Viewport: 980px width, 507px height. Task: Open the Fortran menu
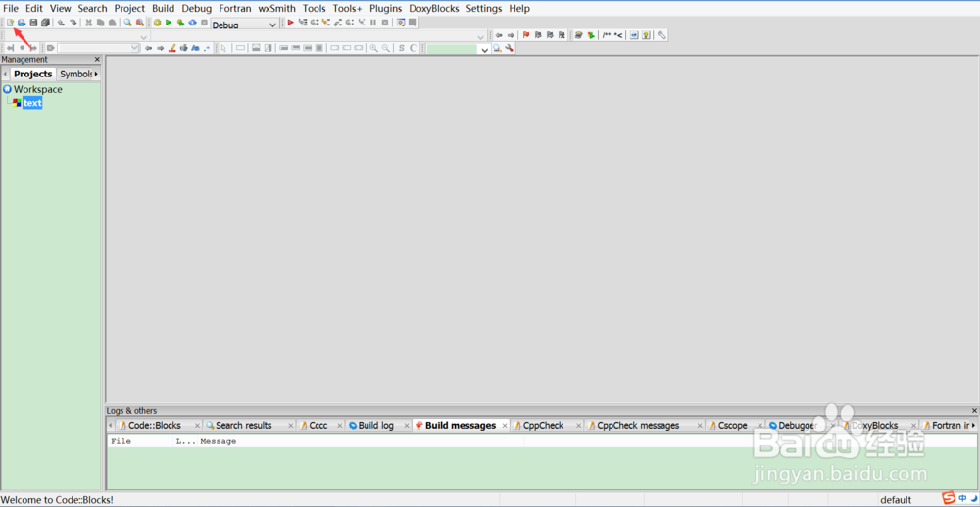(x=235, y=8)
